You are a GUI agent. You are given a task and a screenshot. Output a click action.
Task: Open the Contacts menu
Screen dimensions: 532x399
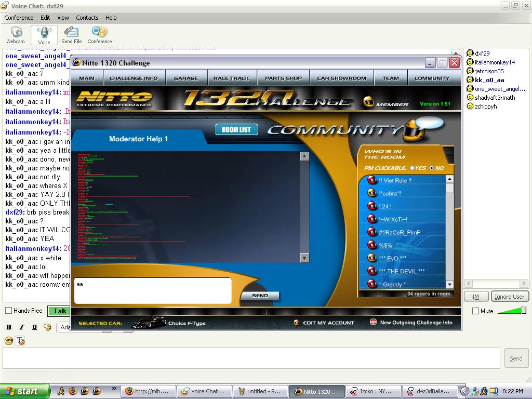(87, 18)
